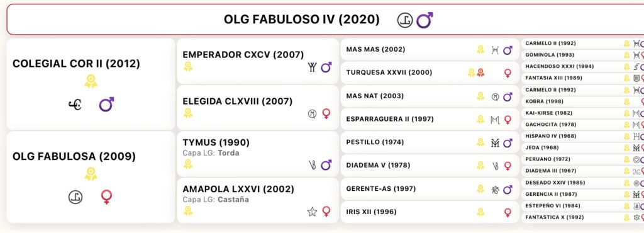The width and height of the screenshot is (644, 233).
Task: Click the female symbol in OLG FABULOSA card
Action: 106,197
